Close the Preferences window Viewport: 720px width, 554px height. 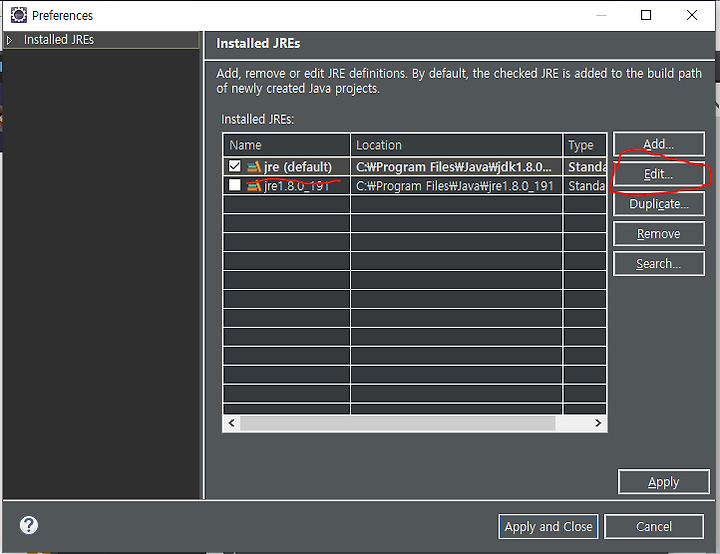click(692, 15)
